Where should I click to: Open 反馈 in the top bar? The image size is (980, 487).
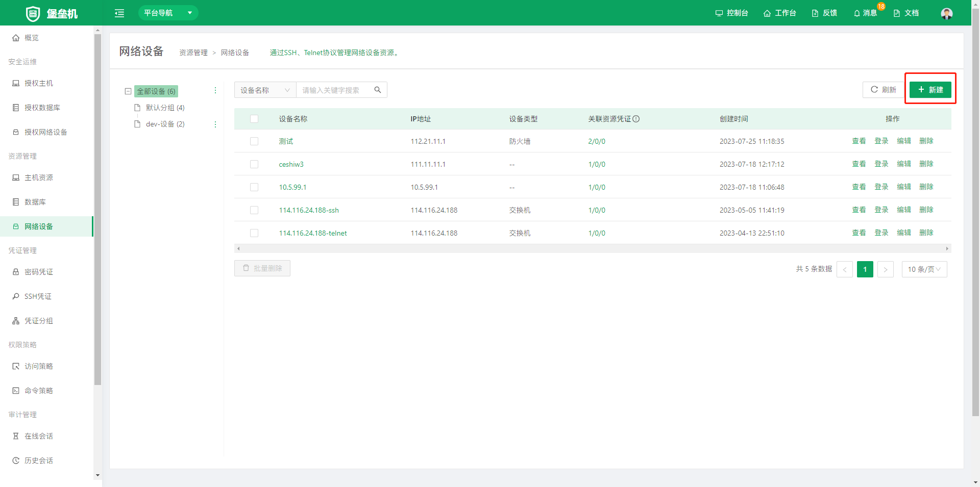(x=824, y=13)
